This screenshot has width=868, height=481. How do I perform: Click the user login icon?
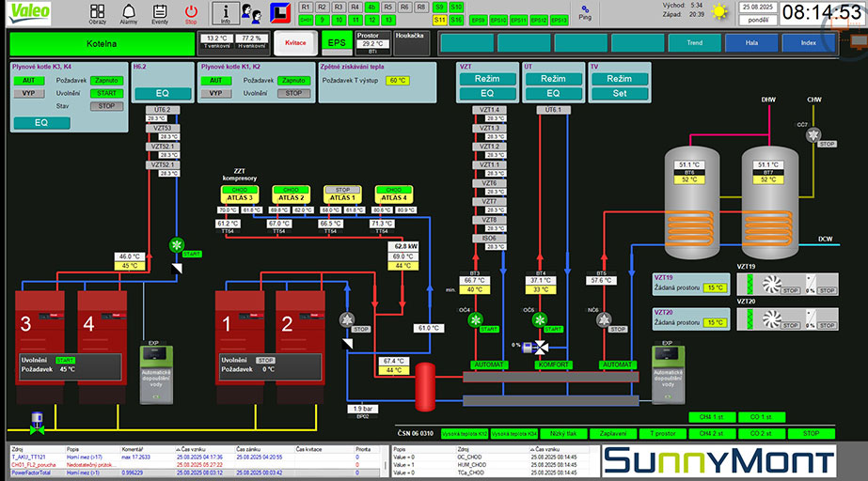(x=252, y=13)
